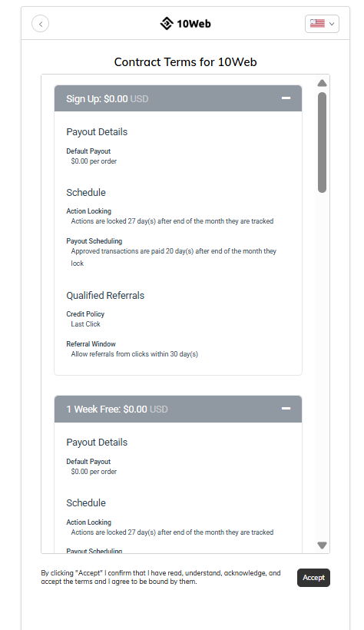Click the acceptance confirmation text

pyautogui.click(x=160, y=577)
